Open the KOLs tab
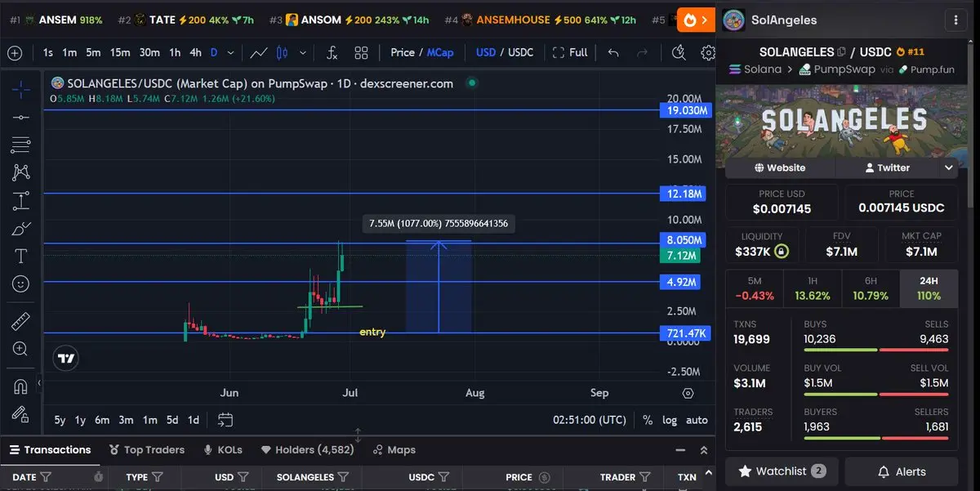The width and height of the screenshot is (980, 491). tap(223, 450)
